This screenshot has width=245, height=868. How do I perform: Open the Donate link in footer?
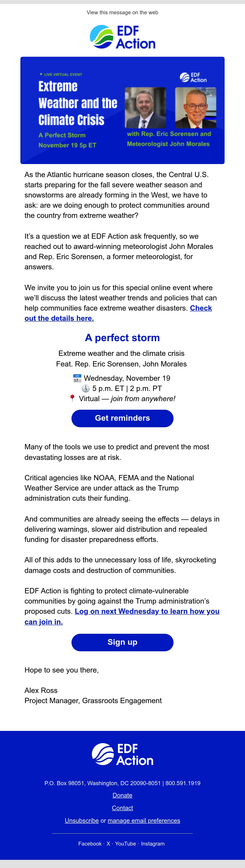click(x=122, y=795)
